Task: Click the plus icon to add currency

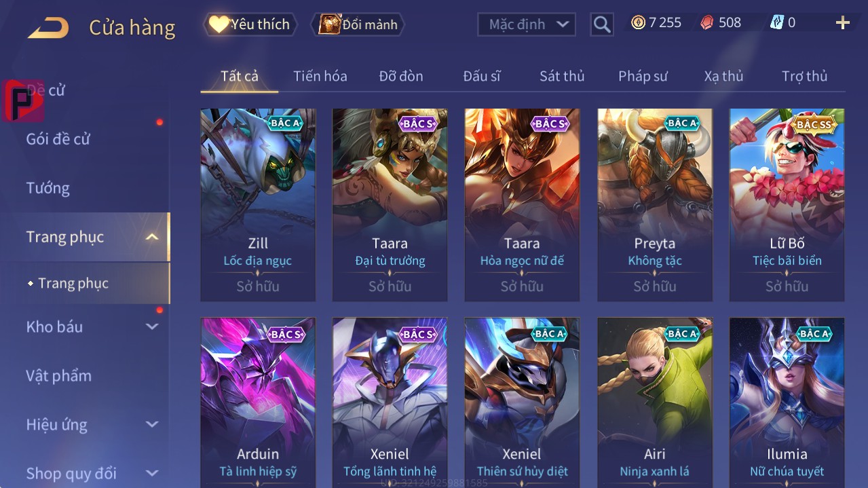Action: point(842,23)
